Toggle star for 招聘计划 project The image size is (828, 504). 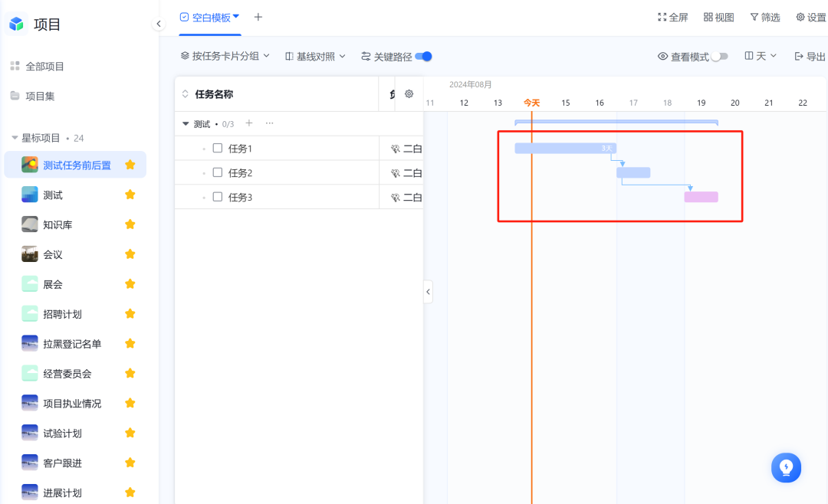pos(130,314)
